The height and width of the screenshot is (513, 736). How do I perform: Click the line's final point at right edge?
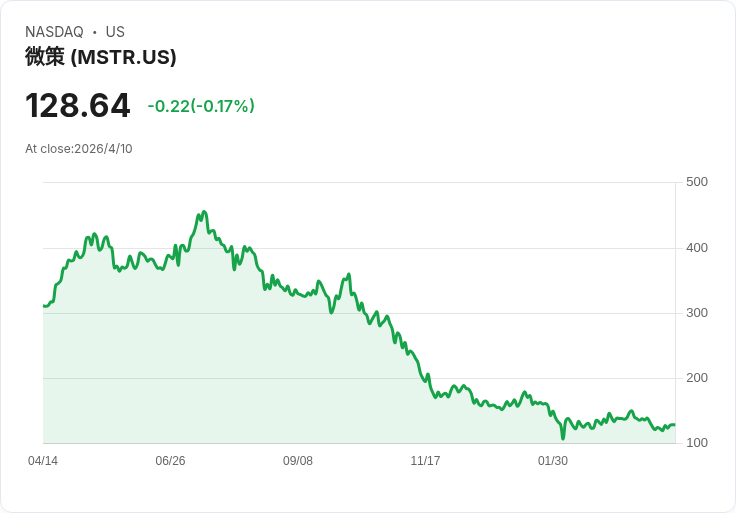(x=675, y=425)
